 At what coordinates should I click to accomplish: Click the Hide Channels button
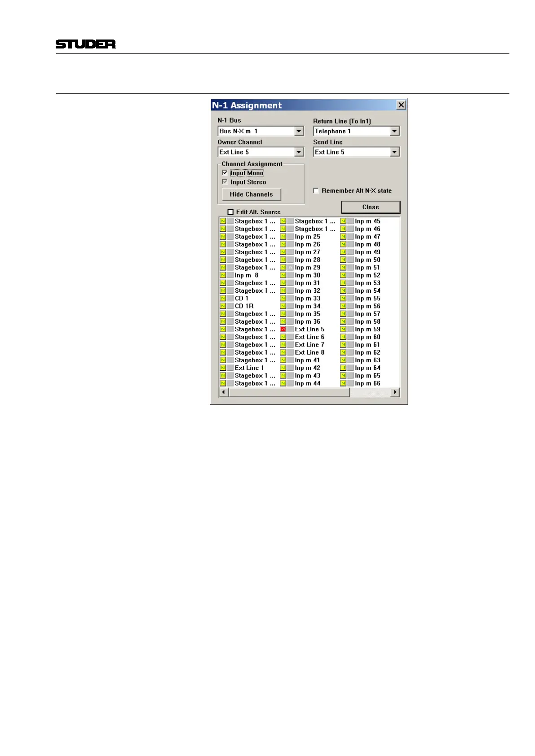(x=252, y=194)
